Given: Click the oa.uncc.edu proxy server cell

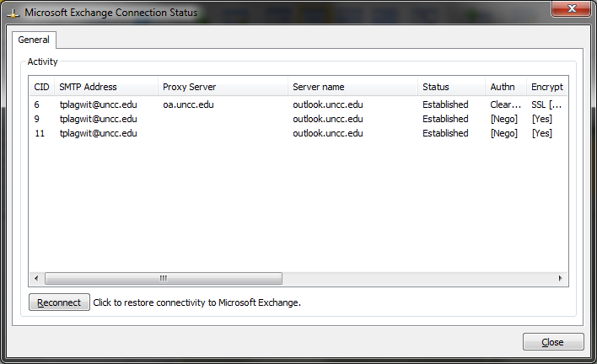Looking at the screenshot, I should (x=188, y=105).
